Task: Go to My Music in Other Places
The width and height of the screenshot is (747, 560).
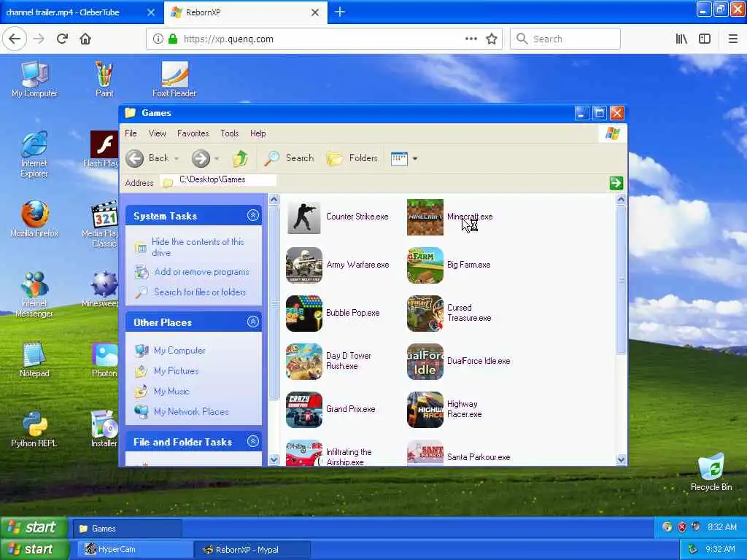Action: (171, 392)
